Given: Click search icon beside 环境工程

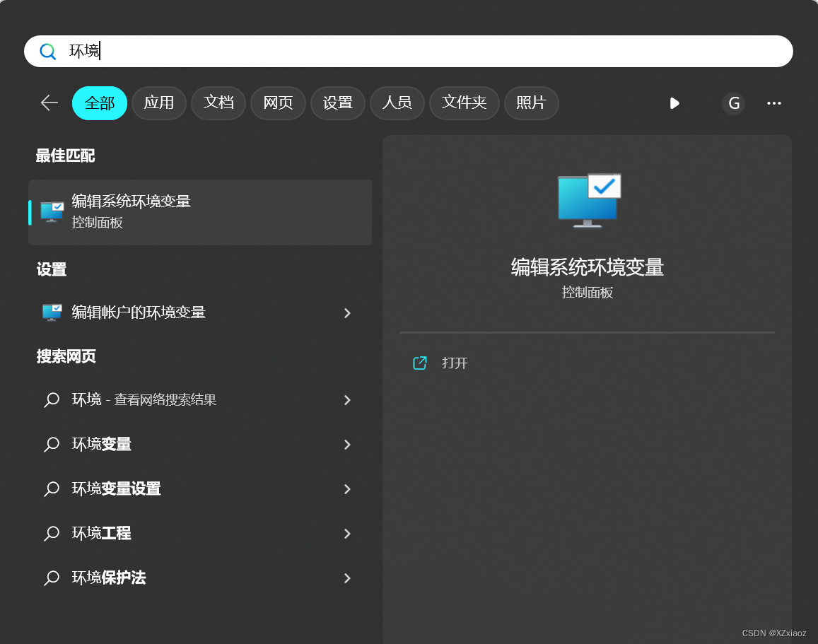Looking at the screenshot, I should coord(52,534).
